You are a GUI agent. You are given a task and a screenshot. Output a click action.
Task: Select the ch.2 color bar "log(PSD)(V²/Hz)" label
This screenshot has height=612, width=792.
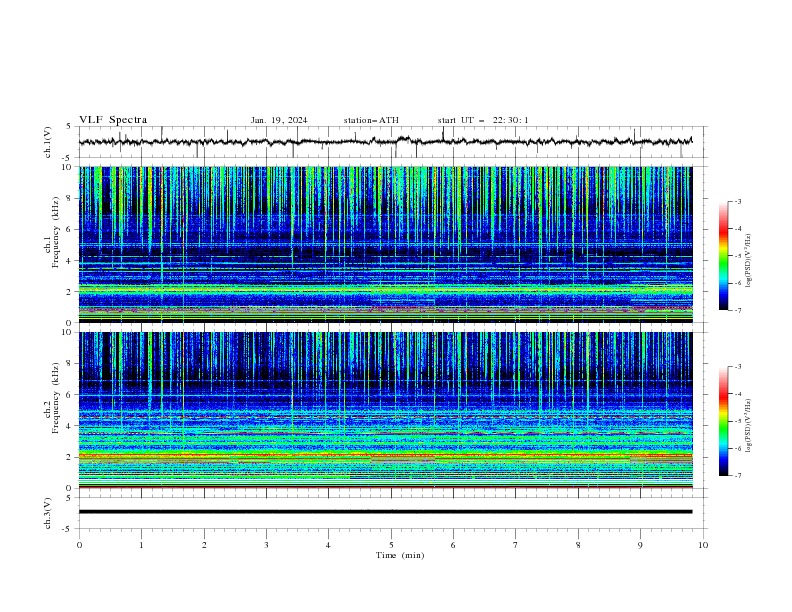tap(748, 425)
